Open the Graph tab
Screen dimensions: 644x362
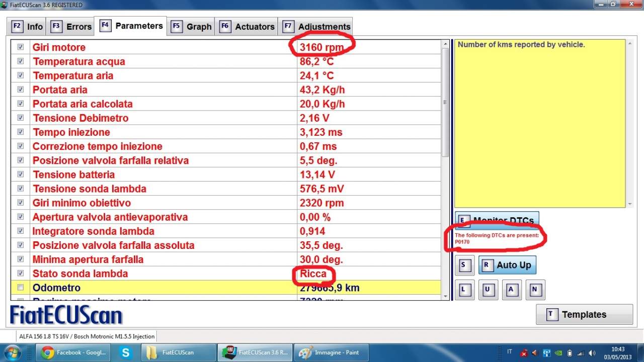click(192, 27)
